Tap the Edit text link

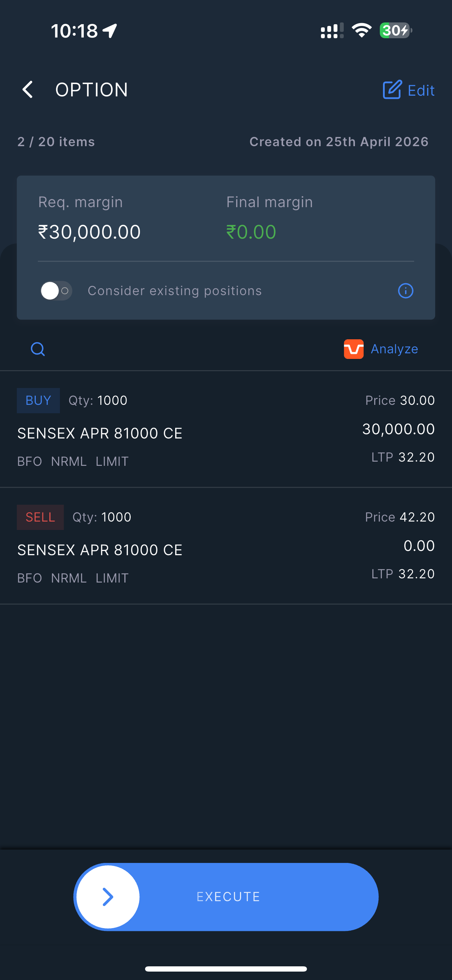click(421, 90)
